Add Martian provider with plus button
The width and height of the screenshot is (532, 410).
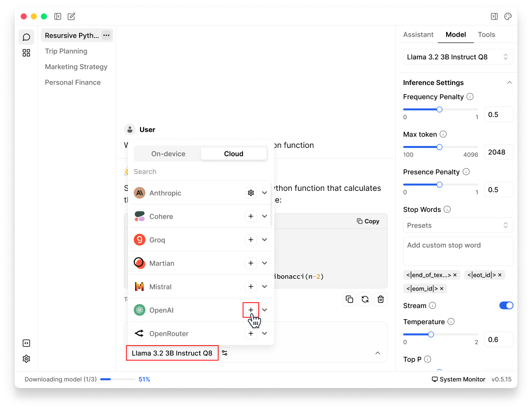(251, 263)
